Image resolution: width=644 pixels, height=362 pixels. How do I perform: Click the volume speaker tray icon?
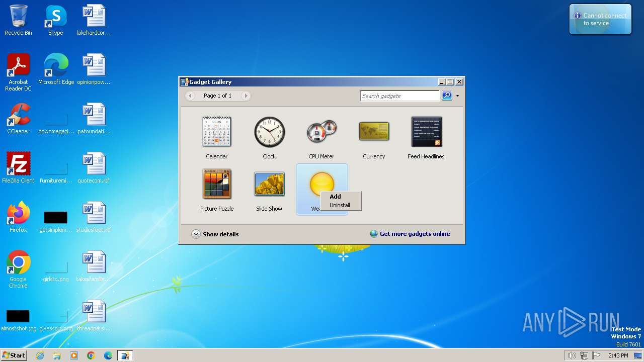click(572, 355)
